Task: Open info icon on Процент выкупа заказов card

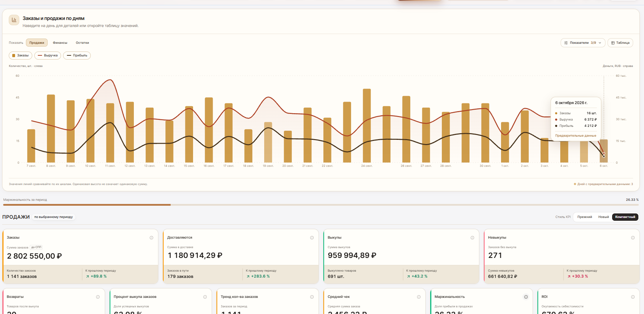Action: click(205, 297)
